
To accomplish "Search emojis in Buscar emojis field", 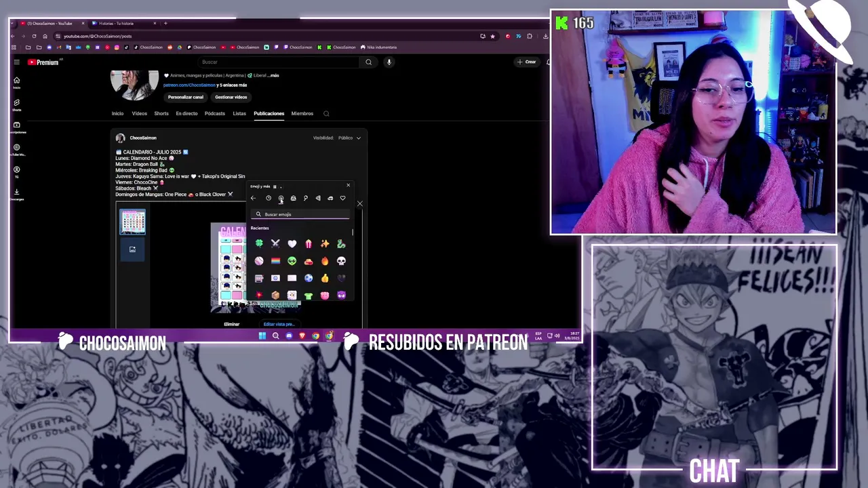I will (301, 214).
